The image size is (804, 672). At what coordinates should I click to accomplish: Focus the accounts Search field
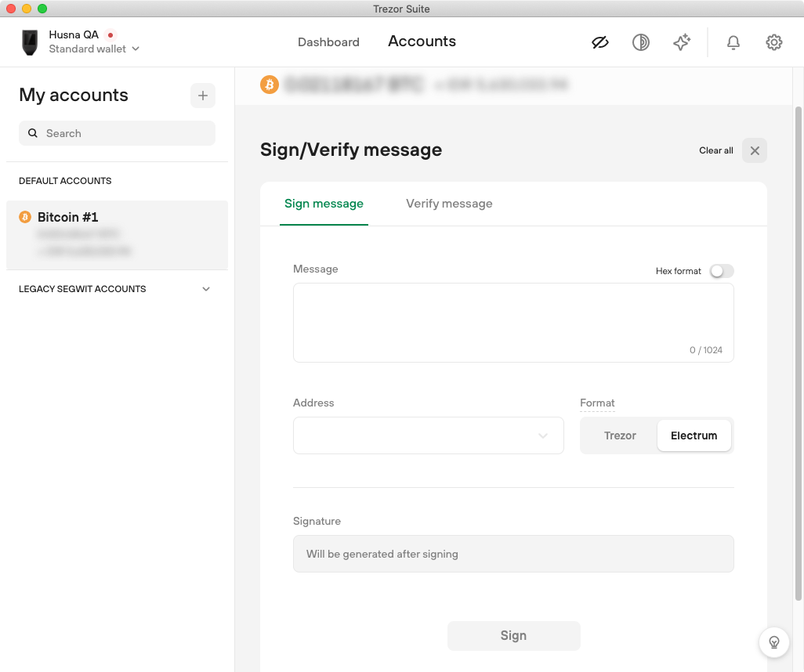point(117,133)
